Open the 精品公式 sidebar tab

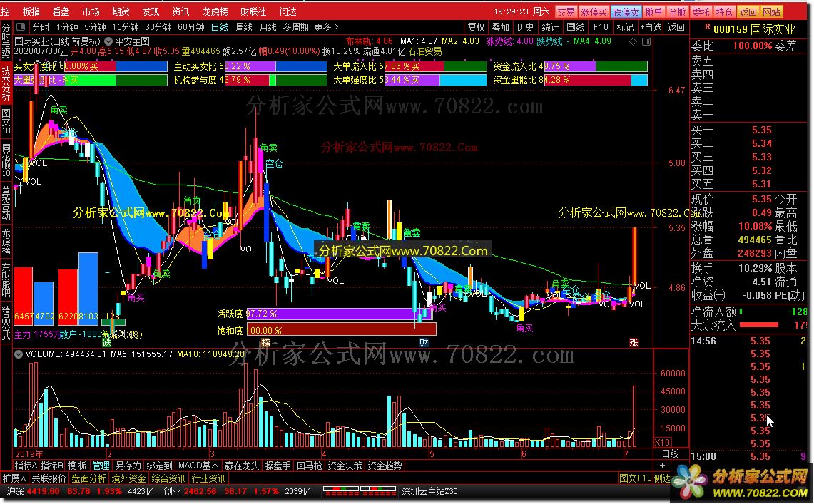[6, 322]
